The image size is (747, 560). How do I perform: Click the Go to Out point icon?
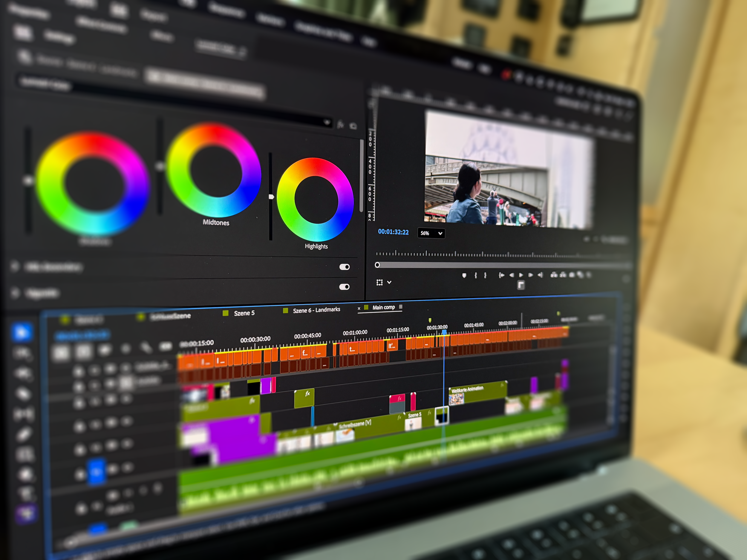(x=540, y=275)
